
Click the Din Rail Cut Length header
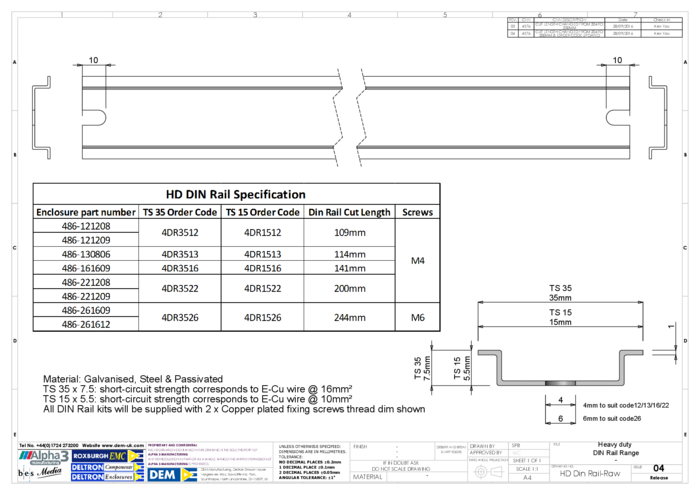[x=350, y=212]
